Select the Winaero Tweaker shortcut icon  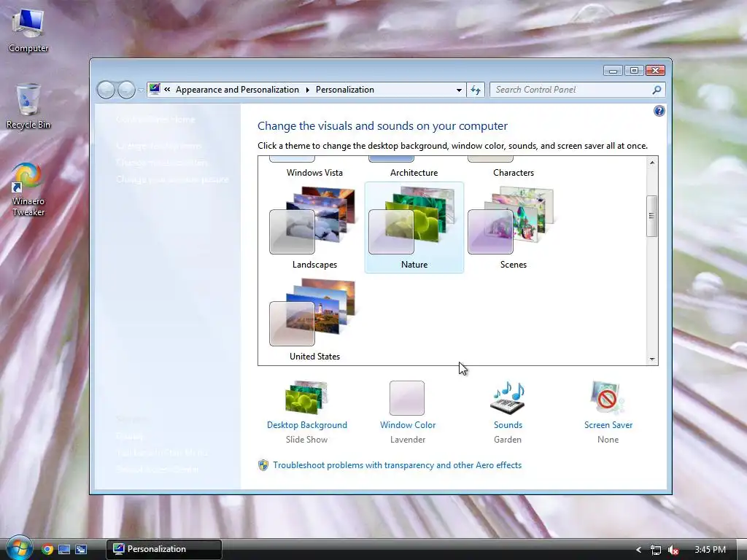[28, 190]
